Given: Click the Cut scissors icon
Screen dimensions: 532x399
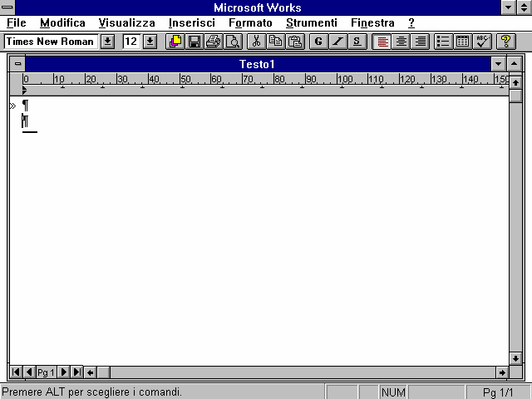Looking at the screenshot, I should [x=257, y=42].
